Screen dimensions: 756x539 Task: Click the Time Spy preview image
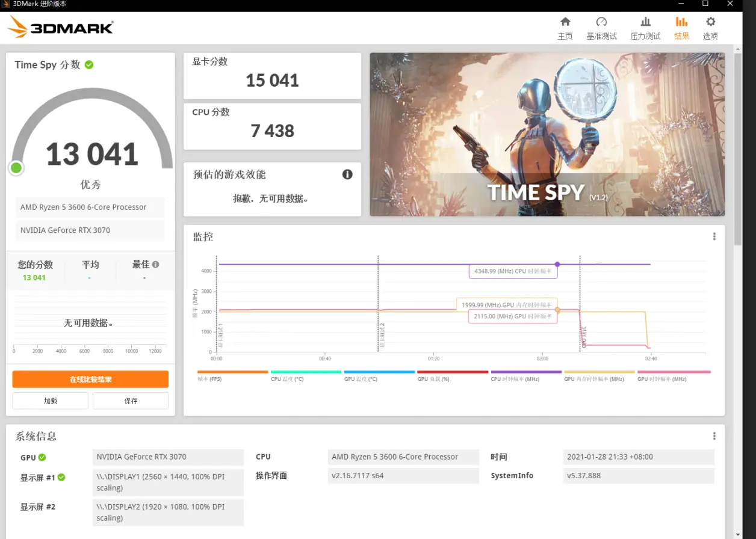pos(547,134)
